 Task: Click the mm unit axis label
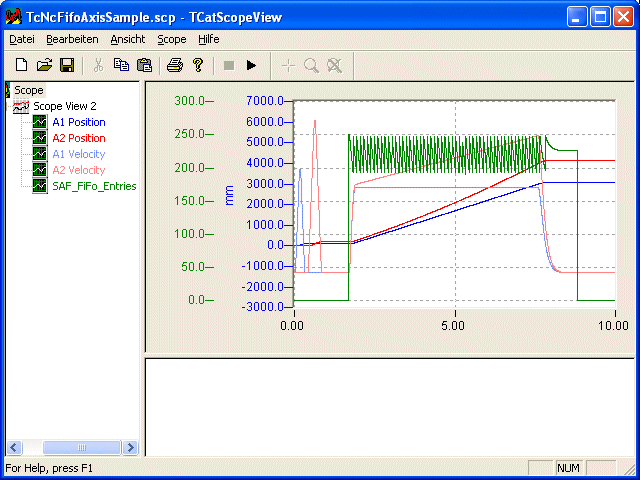click(229, 195)
